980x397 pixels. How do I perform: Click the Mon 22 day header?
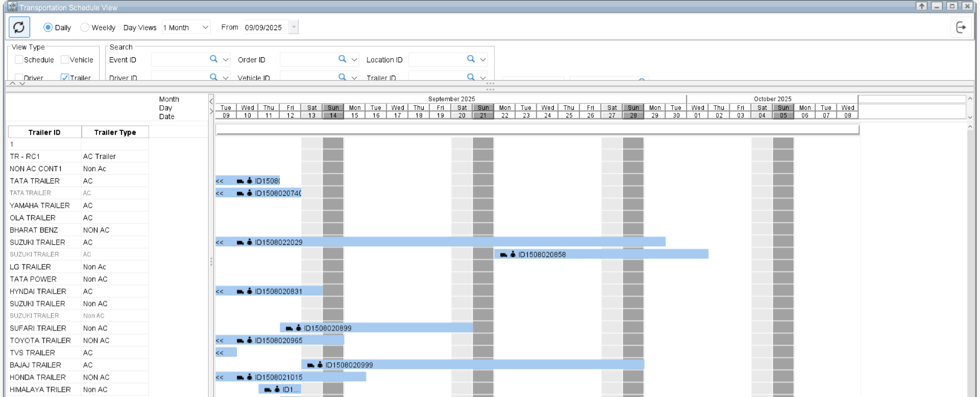click(505, 111)
